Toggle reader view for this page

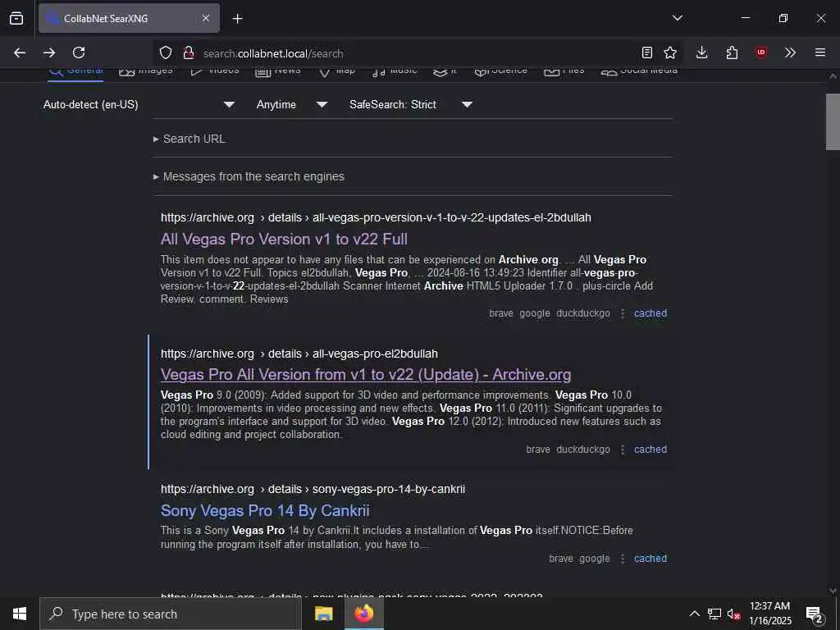pyautogui.click(x=647, y=52)
